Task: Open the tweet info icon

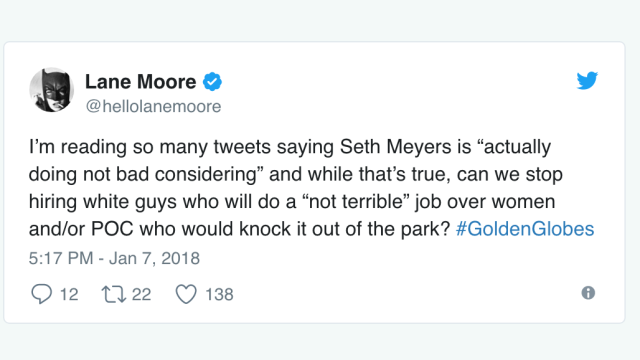Action: pyautogui.click(x=588, y=293)
